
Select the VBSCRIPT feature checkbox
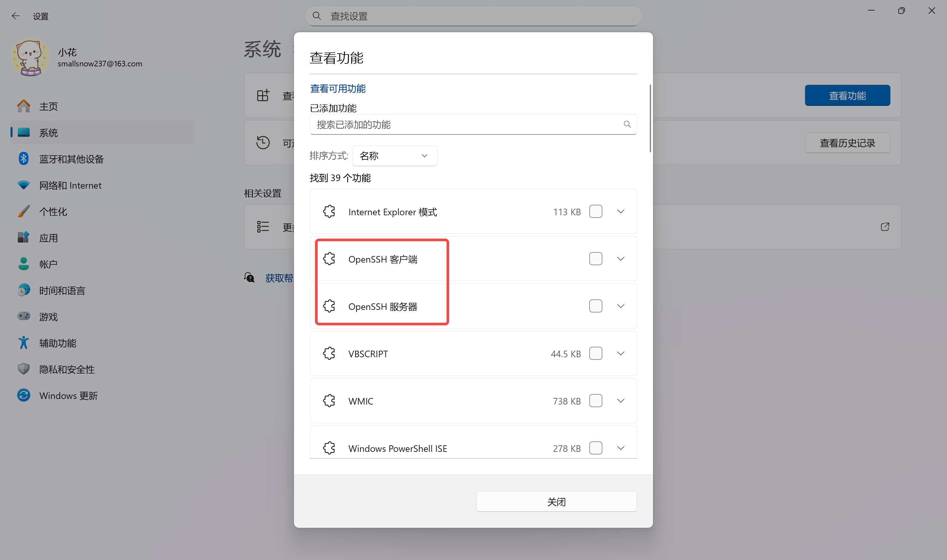[595, 354]
